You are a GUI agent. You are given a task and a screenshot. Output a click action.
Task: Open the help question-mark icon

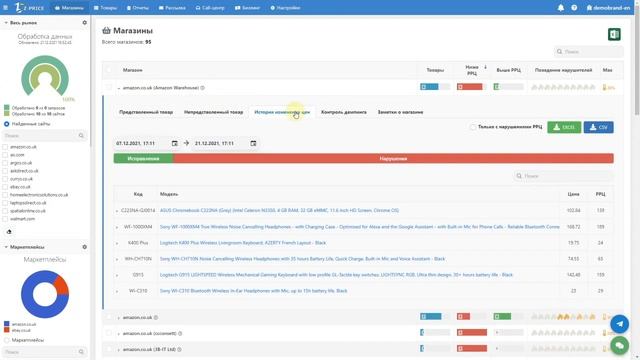click(574, 8)
